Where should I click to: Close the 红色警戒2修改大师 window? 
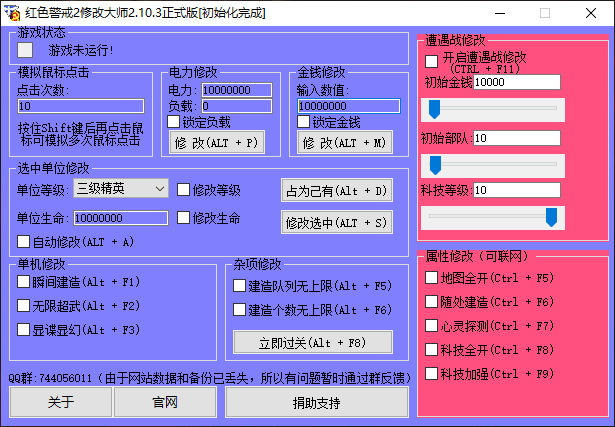(x=591, y=13)
